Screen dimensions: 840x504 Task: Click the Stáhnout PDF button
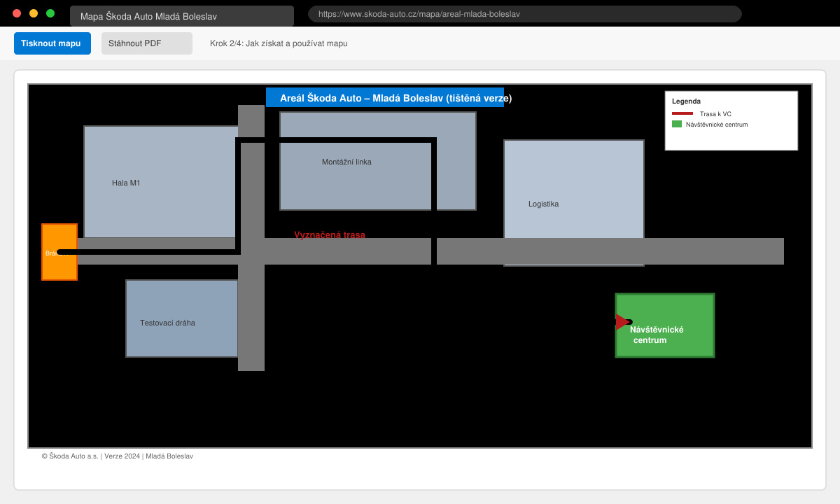pos(147,43)
